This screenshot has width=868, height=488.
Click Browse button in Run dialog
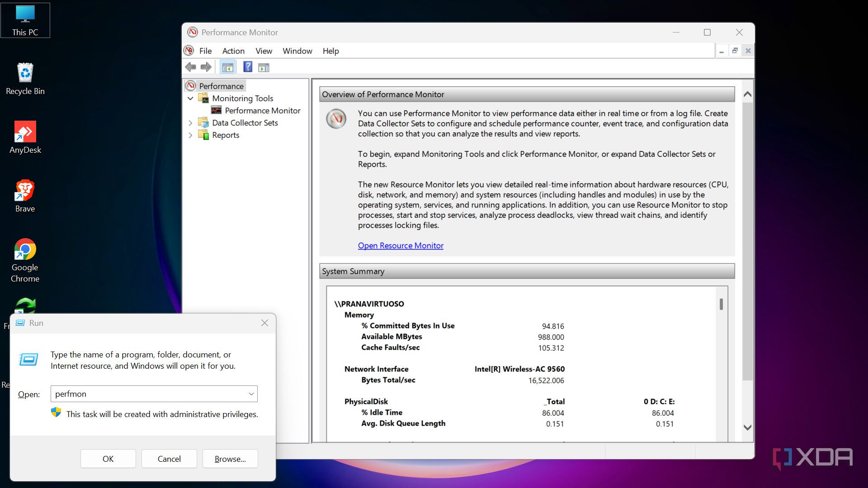230,459
